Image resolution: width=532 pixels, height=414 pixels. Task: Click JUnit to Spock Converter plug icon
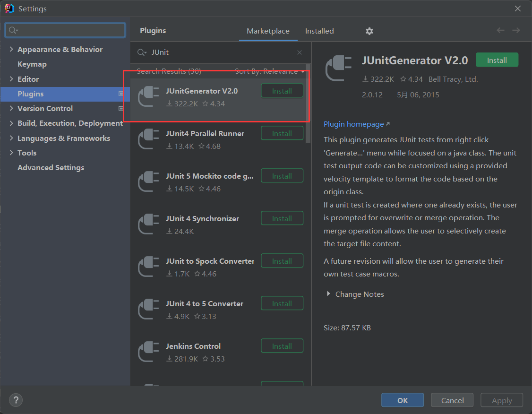[149, 267]
